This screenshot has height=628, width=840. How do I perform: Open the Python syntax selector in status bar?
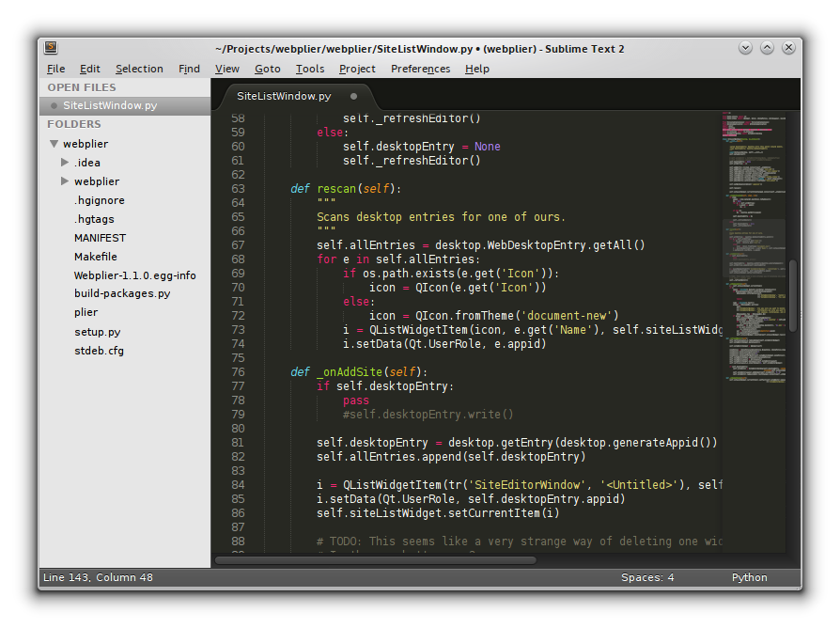coord(749,577)
